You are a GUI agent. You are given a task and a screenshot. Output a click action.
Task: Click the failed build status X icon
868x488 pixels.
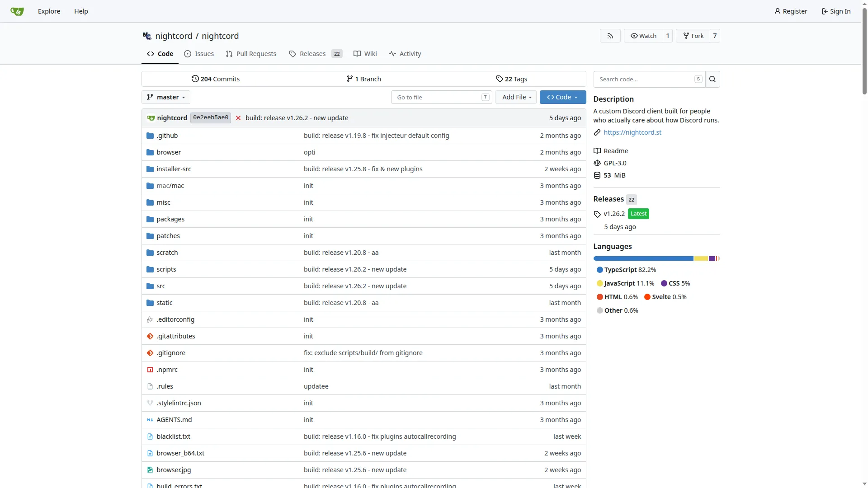click(x=238, y=118)
